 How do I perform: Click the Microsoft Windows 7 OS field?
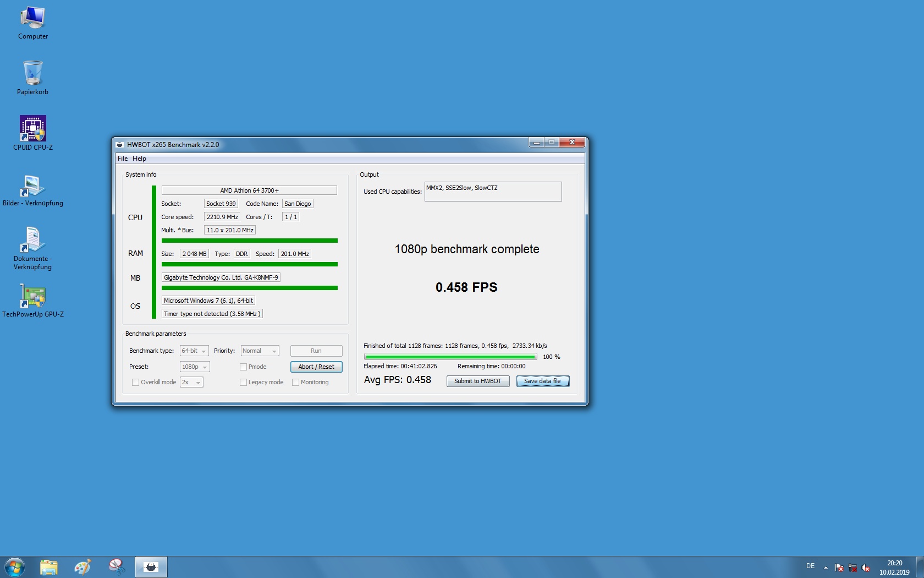208,301
